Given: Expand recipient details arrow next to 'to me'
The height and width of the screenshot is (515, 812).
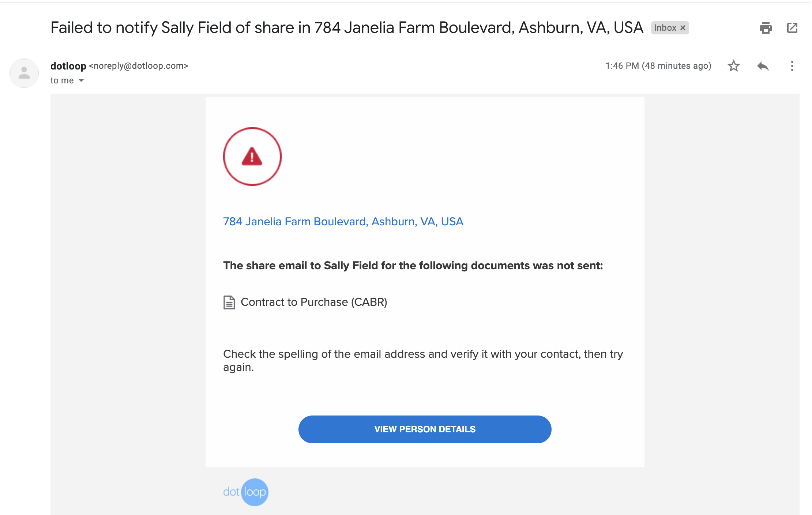Looking at the screenshot, I should point(81,80).
